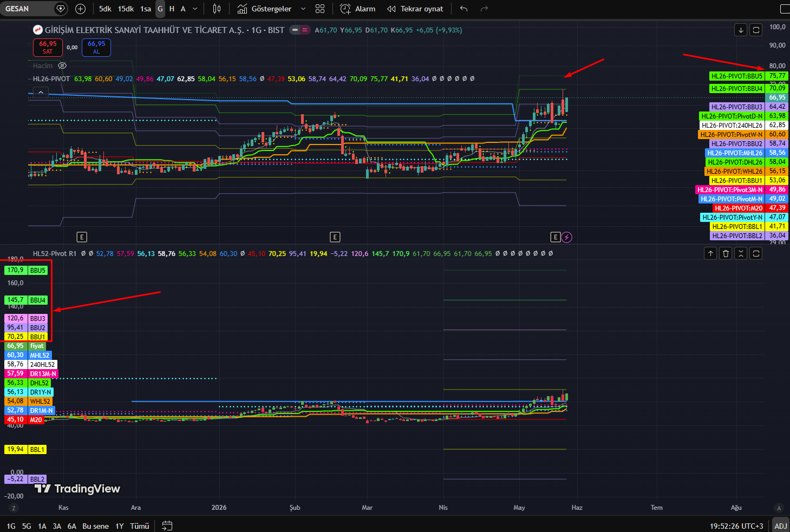Toggle Hacim indicator visibility eye
790x532 pixels.
point(62,65)
